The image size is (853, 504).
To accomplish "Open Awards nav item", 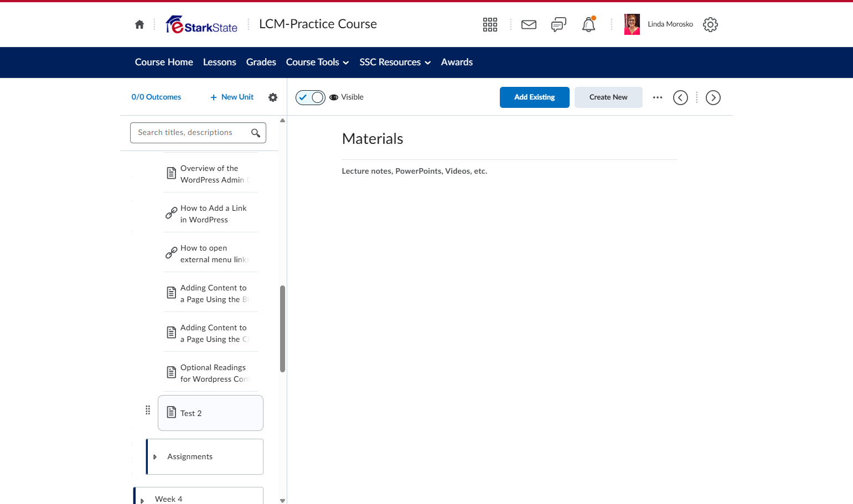I will [x=457, y=63].
